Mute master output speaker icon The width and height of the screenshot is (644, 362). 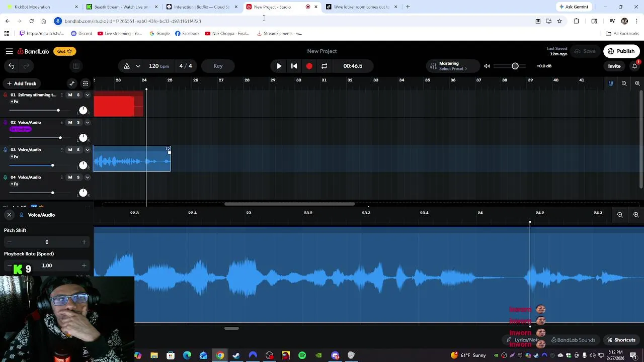487,66
